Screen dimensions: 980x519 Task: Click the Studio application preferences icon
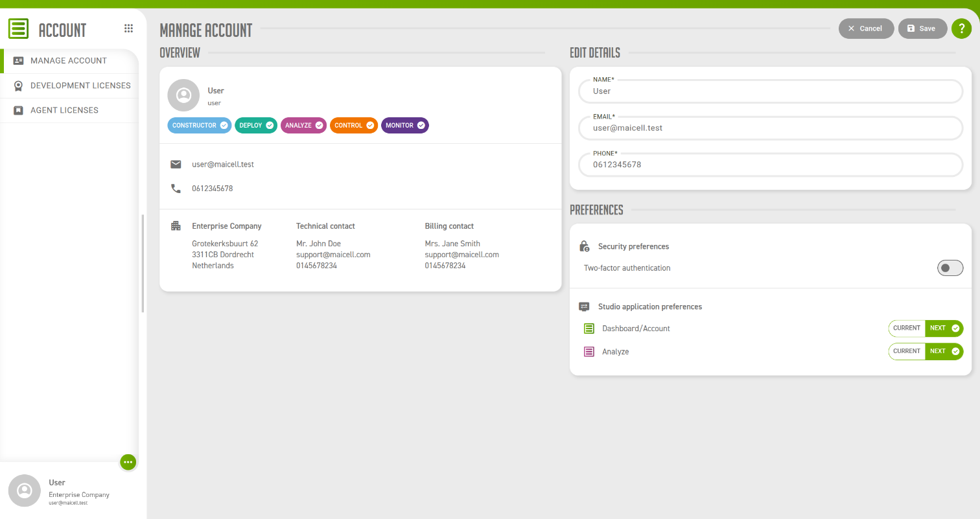coord(584,306)
